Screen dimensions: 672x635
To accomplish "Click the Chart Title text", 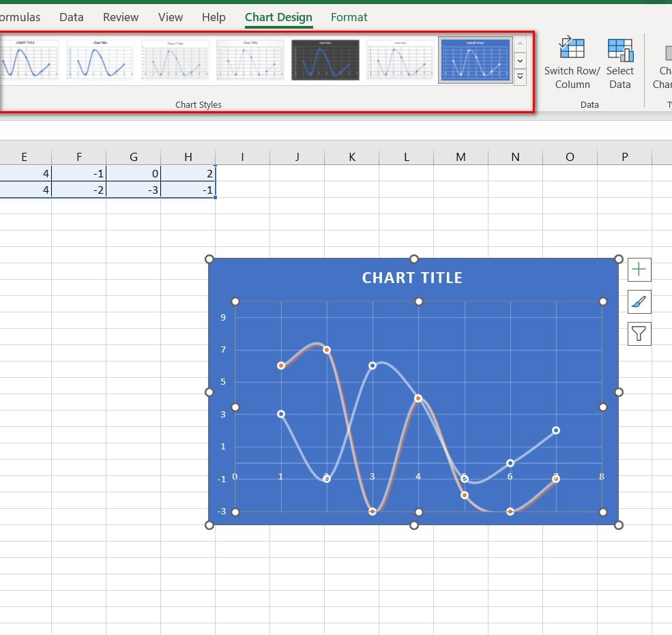I will pyautogui.click(x=412, y=278).
